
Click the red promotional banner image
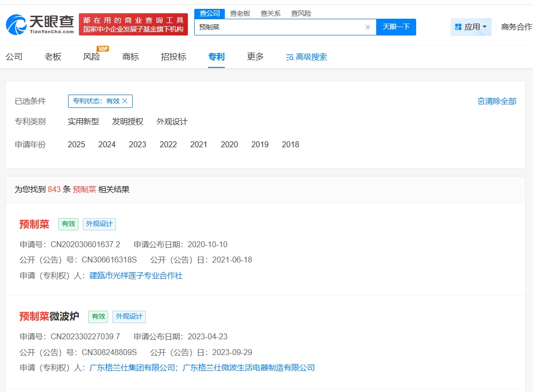(133, 25)
